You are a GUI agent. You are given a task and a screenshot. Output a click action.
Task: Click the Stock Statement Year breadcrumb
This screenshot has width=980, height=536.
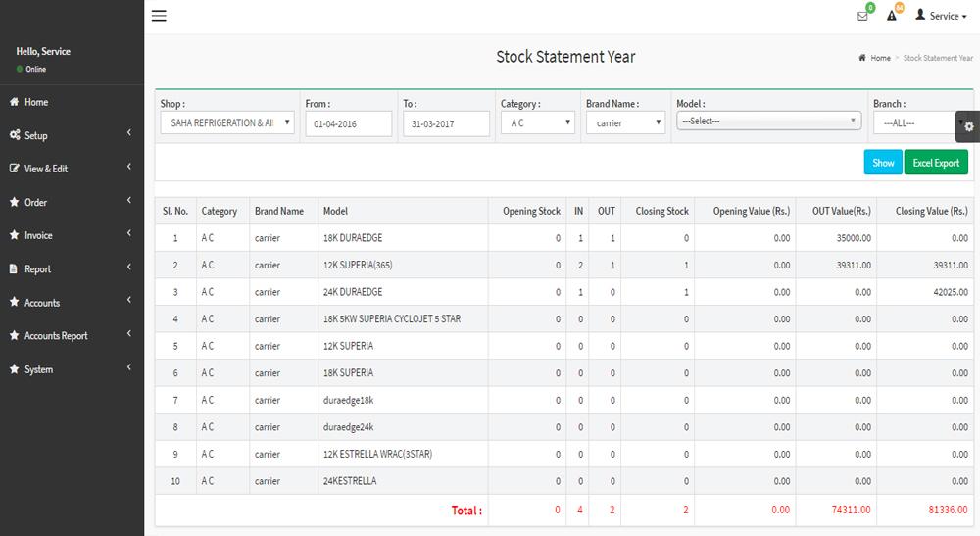pos(938,58)
